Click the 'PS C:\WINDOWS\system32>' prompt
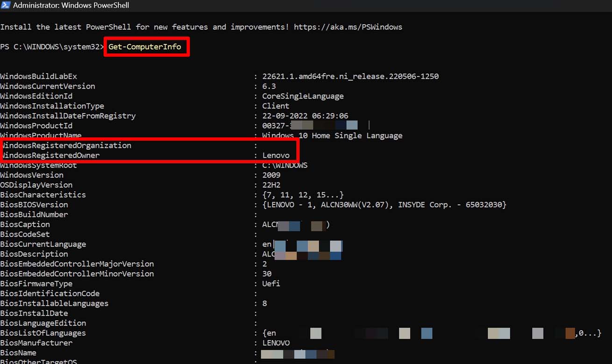Viewport: 612px width, 364px height. pos(52,47)
